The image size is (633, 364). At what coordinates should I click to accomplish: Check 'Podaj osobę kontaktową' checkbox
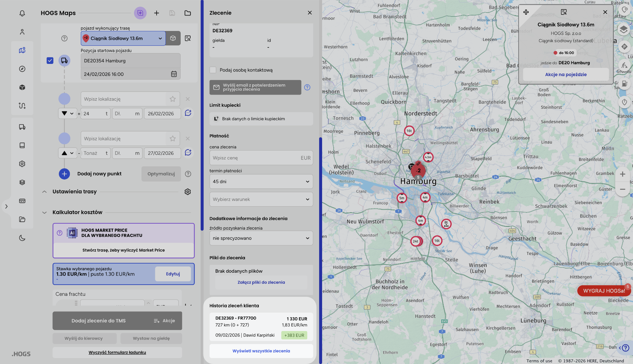point(213,70)
